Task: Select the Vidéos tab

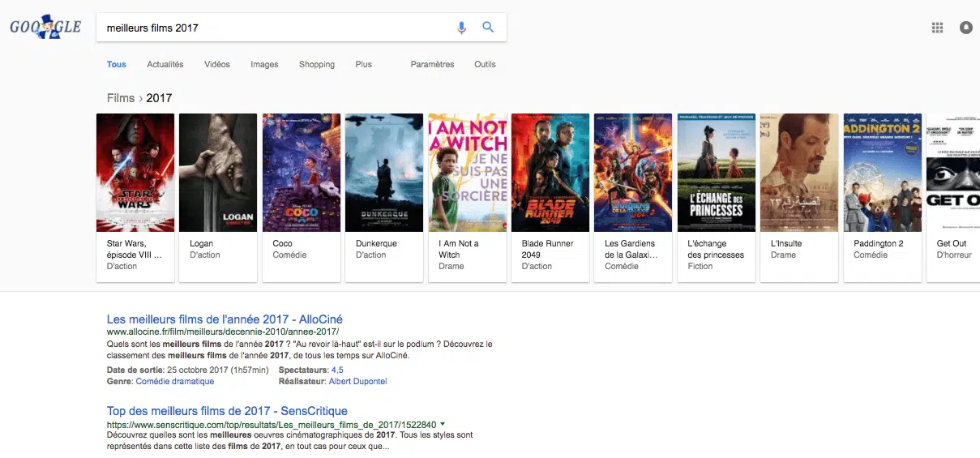Action: 217,65
